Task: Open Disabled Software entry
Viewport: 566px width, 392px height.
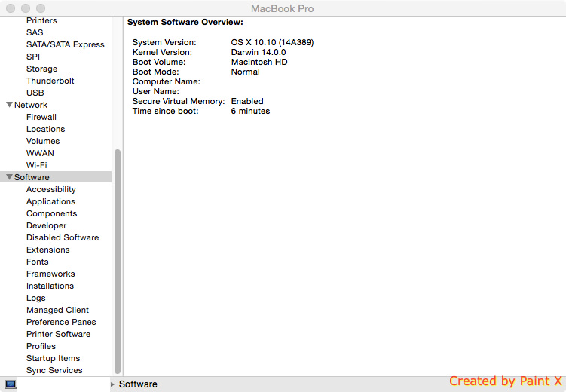Action: coord(63,237)
